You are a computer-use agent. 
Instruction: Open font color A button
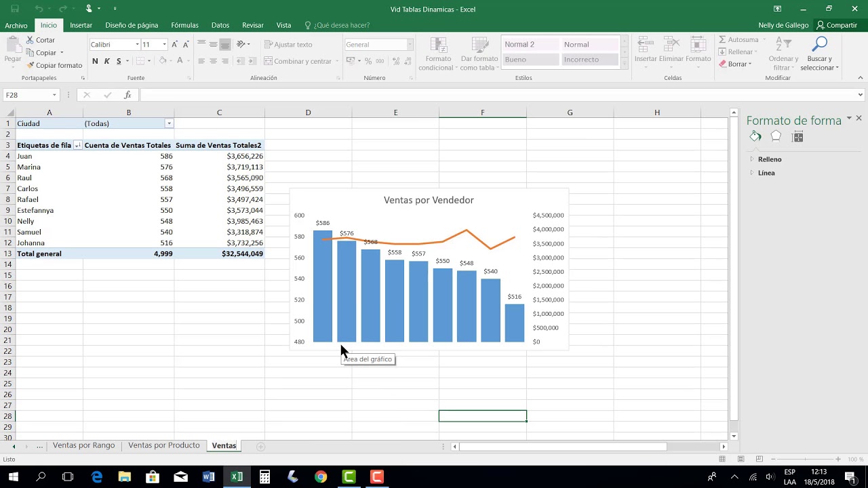coord(180,61)
